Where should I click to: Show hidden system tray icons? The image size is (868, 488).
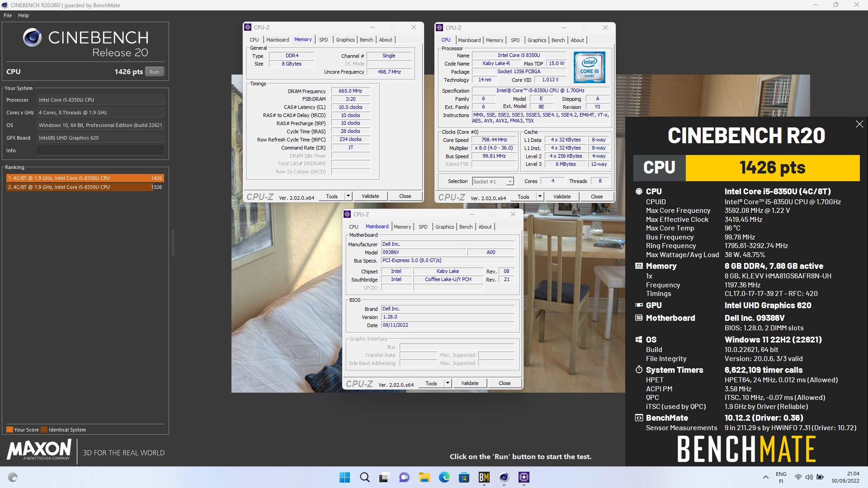(765, 477)
